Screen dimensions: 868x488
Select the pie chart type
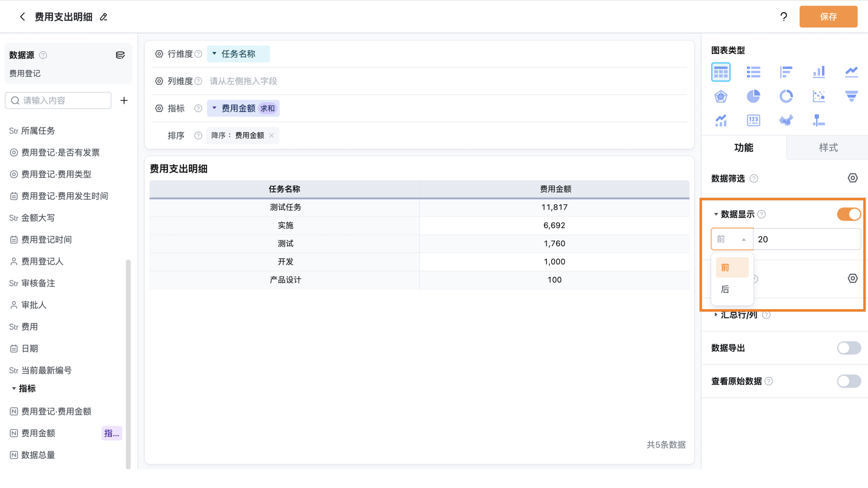coord(753,96)
